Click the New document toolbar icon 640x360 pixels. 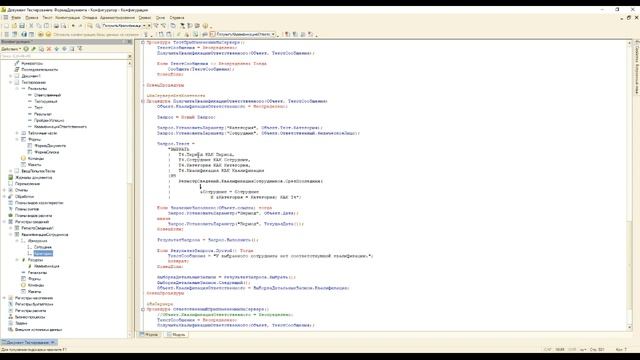6,26
